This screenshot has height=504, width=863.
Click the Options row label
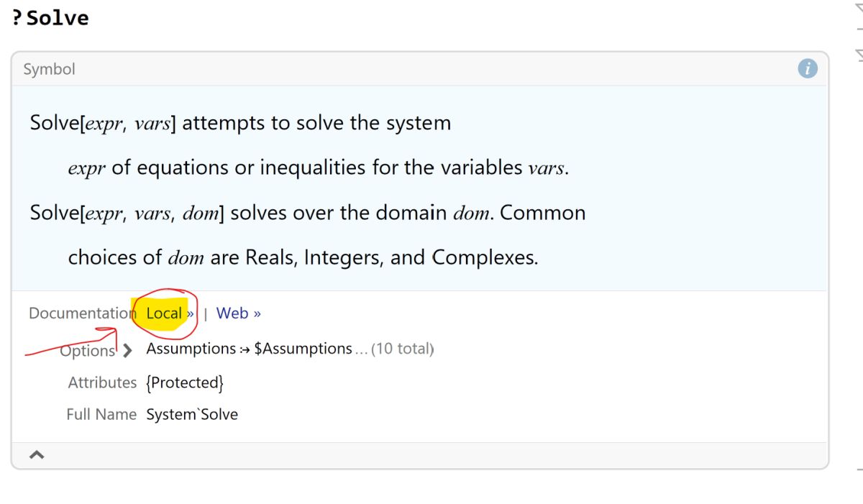point(88,351)
